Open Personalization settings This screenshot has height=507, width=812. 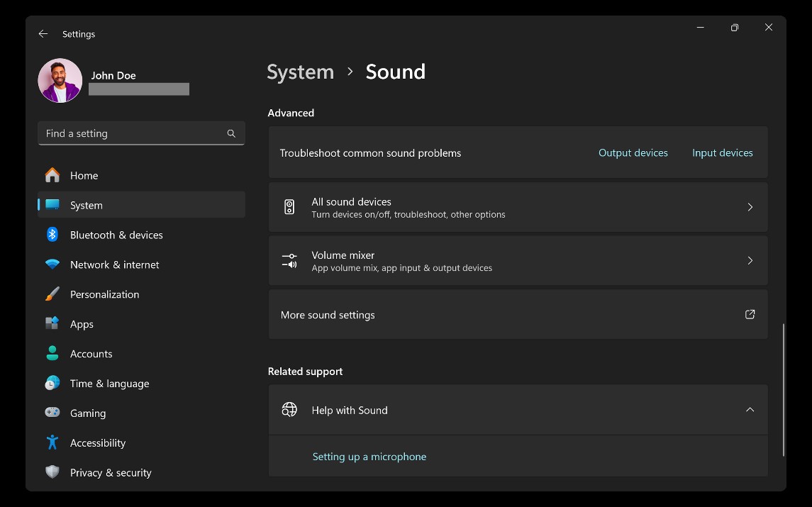141,294
